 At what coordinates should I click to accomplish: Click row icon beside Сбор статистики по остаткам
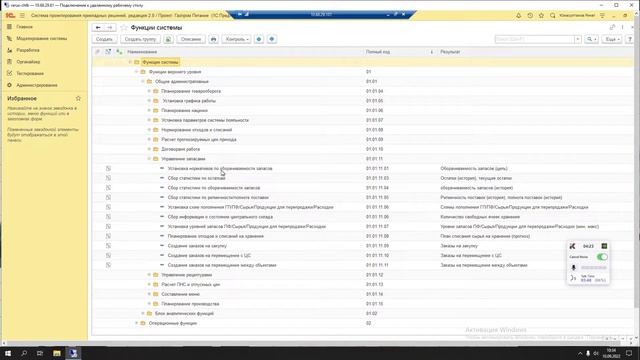click(x=108, y=178)
